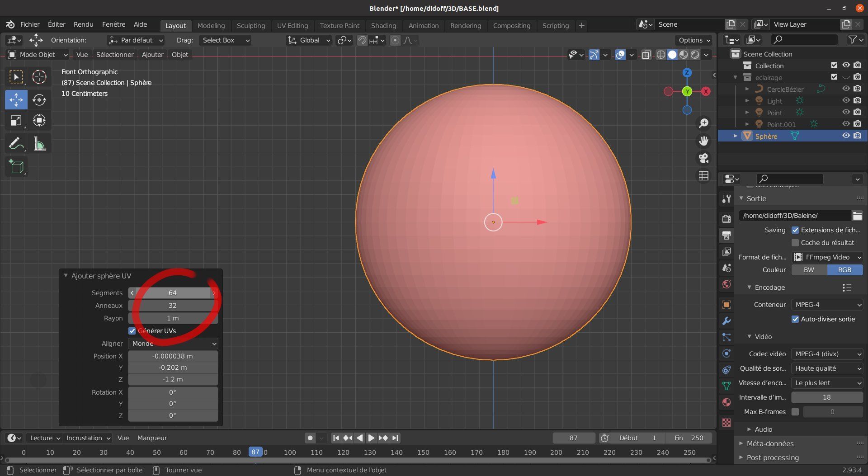
Task: Open the View Layer properties tab
Action: click(x=726, y=251)
